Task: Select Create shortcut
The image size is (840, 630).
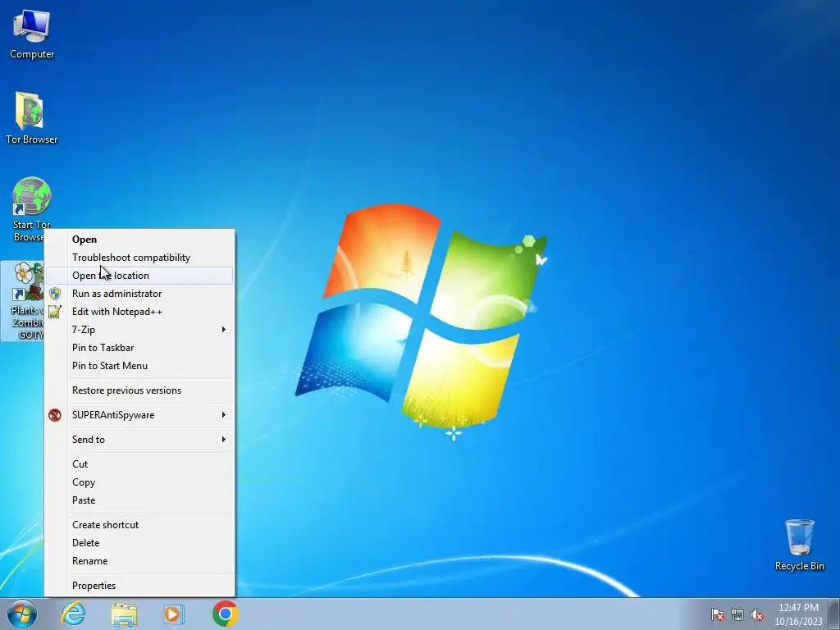Action: 139,524
